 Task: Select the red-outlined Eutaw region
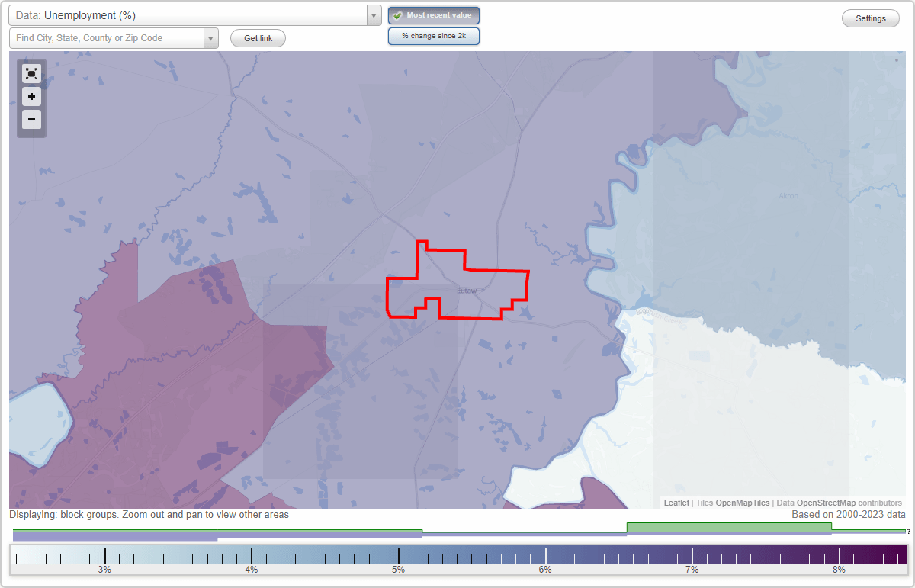[x=457, y=282]
